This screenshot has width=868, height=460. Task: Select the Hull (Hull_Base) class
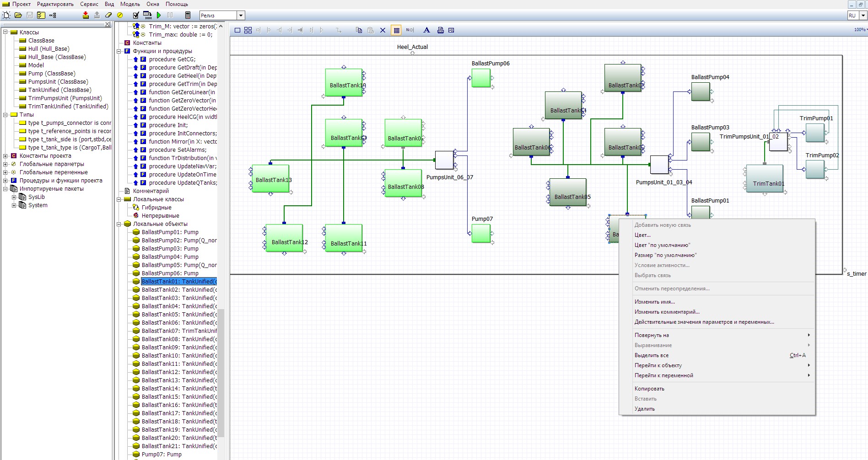pyautogui.click(x=49, y=49)
